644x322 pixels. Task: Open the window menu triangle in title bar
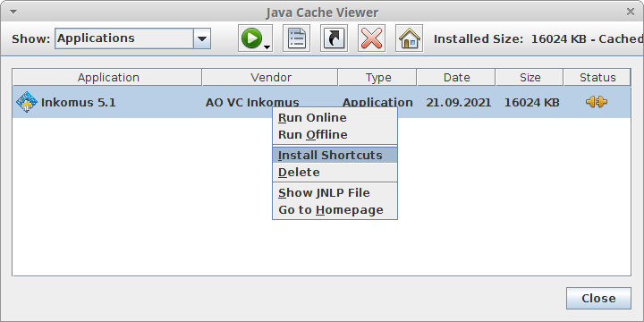13,12
